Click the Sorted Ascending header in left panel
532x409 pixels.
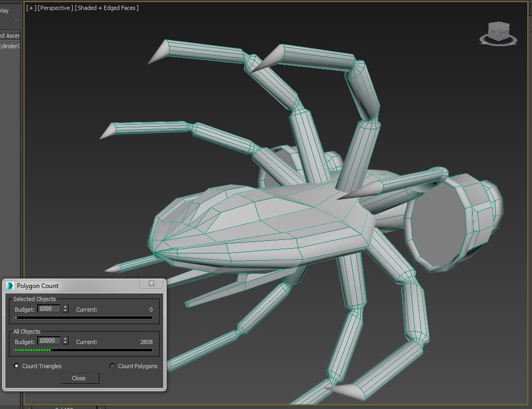(9, 35)
